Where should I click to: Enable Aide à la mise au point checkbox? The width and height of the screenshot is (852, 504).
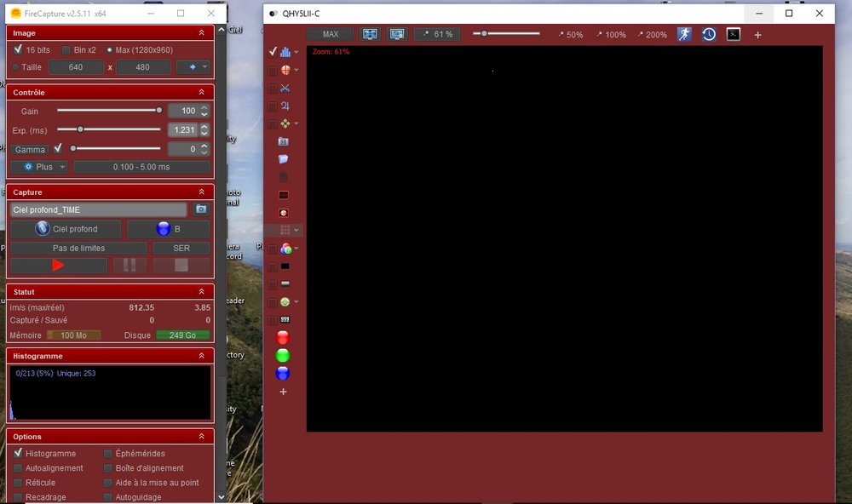pyautogui.click(x=108, y=482)
